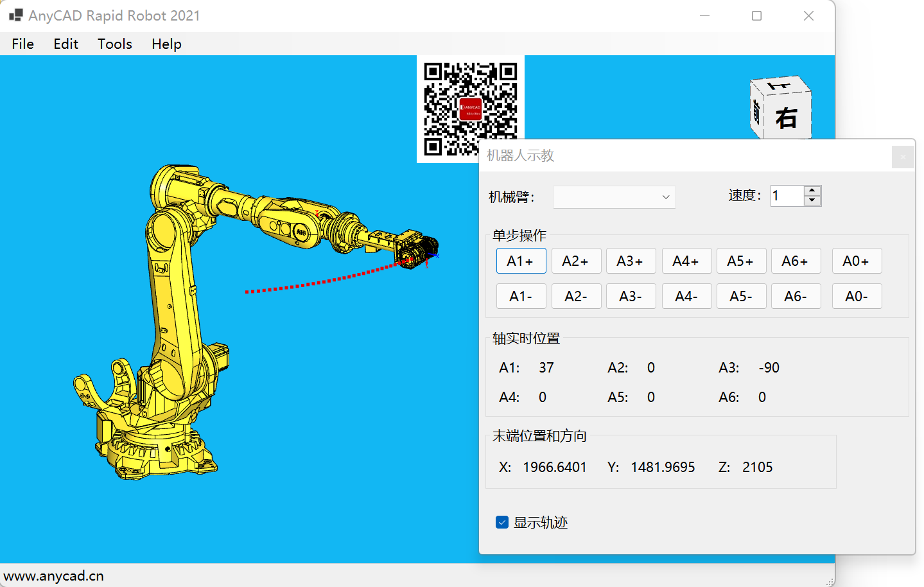Image resolution: width=924 pixels, height=587 pixels.
Task: Open the Tools menu
Action: pos(114,44)
